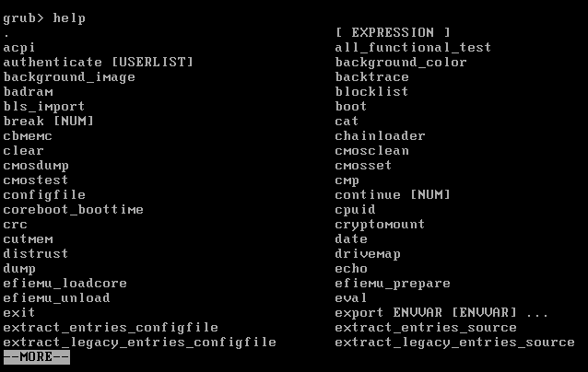Click the coreboot_boottime command
Viewport: 588px width, 372px height.
coord(73,209)
